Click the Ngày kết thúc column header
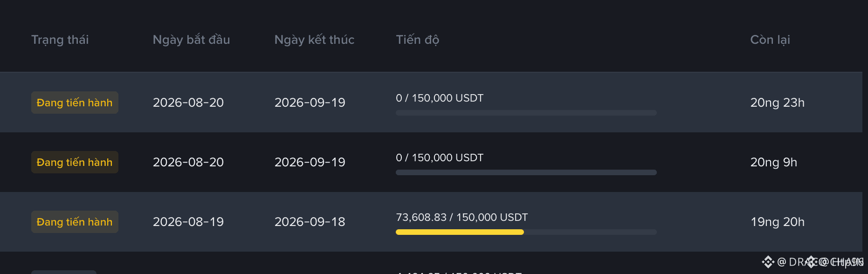Image resolution: width=868 pixels, height=274 pixels. pos(314,40)
